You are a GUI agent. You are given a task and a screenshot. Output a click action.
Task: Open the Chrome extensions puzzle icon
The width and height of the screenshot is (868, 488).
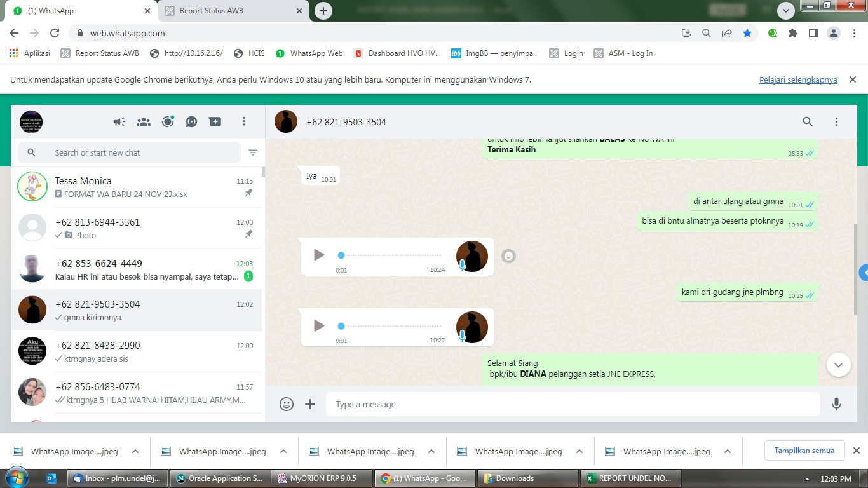793,33
